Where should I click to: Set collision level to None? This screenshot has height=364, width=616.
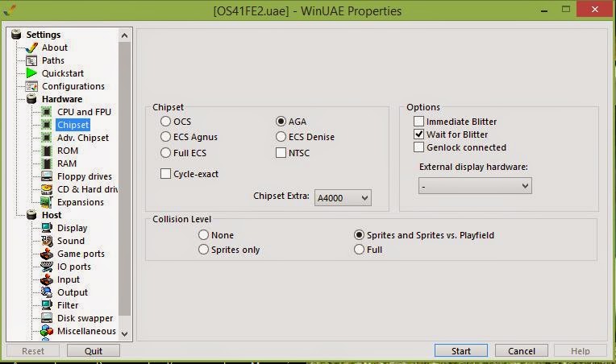[203, 234]
